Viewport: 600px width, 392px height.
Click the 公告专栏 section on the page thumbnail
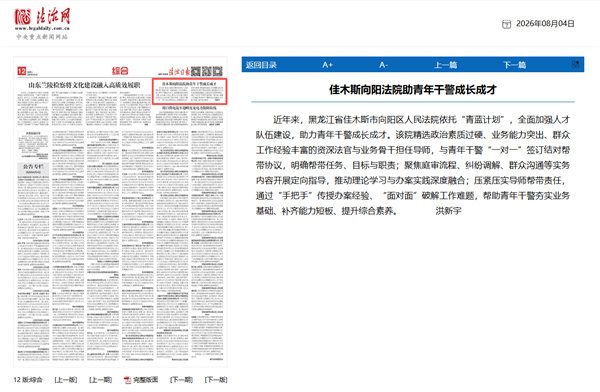(33, 167)
